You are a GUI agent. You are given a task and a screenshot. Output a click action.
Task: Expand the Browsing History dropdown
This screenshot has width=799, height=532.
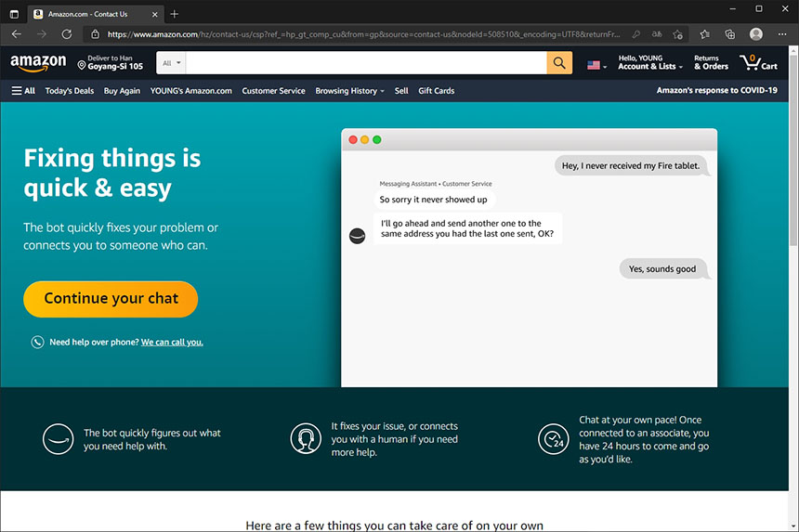(x=349, y=91)
